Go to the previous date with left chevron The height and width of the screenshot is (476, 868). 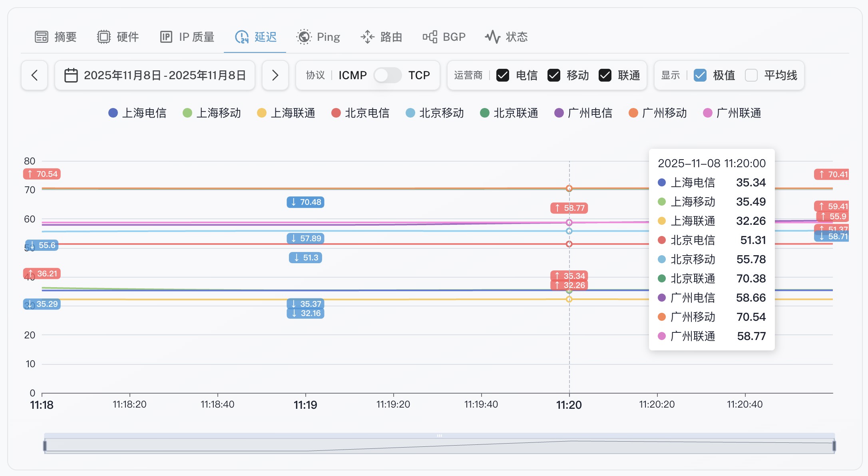click(35, 75)
